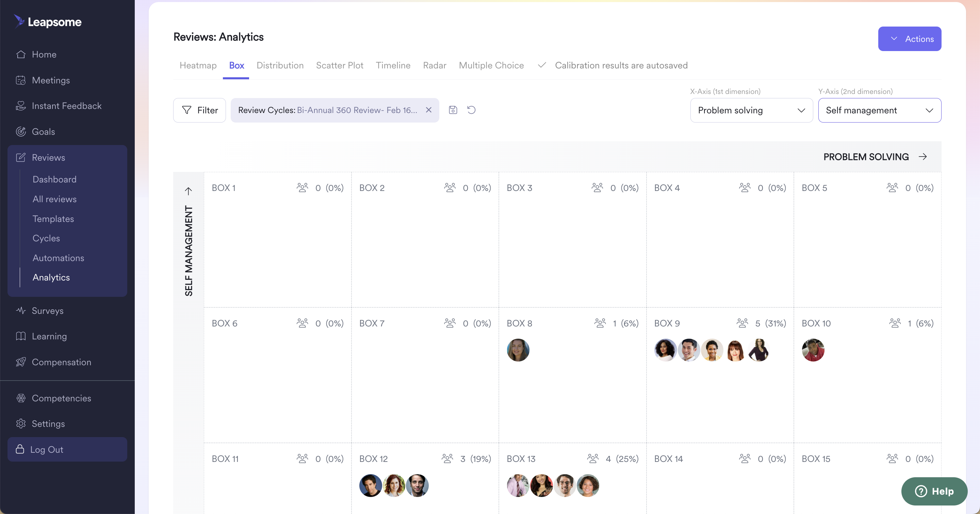Switch to the Distribution tab
Image resolution: width=980 pixels, height=514 pixels.
click(280, 65)
